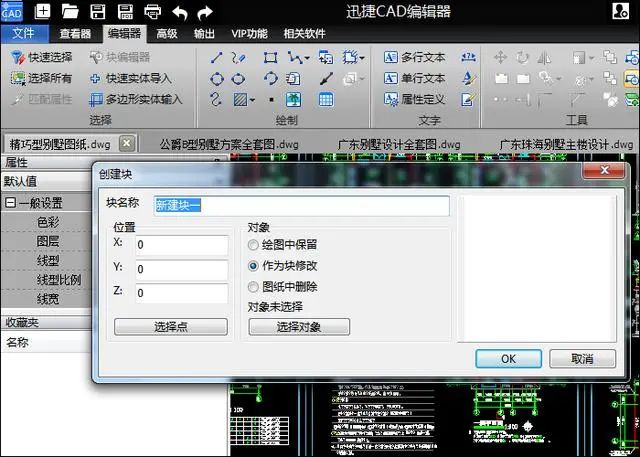Image resolution: width=640 pixels, height=457 pixels.
Task: Switch to the 输出 tab
Action: [x=204, y=33]
